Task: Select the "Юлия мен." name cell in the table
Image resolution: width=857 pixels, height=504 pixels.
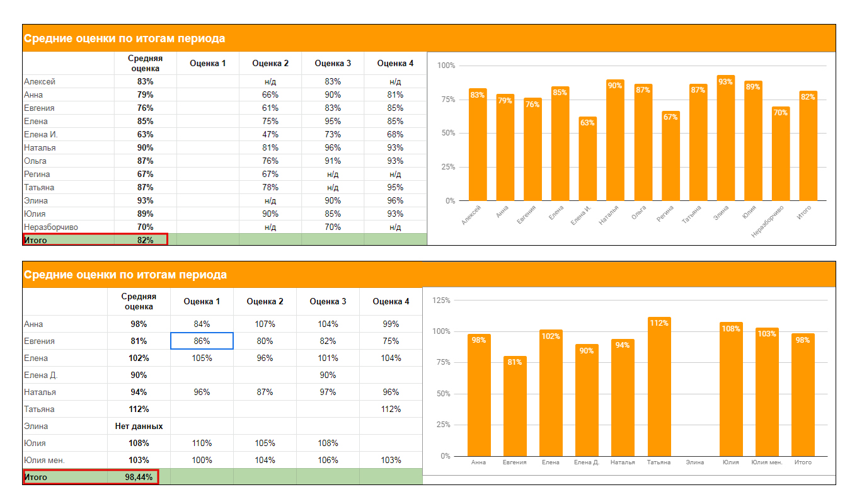Action: tap(65, 460)
